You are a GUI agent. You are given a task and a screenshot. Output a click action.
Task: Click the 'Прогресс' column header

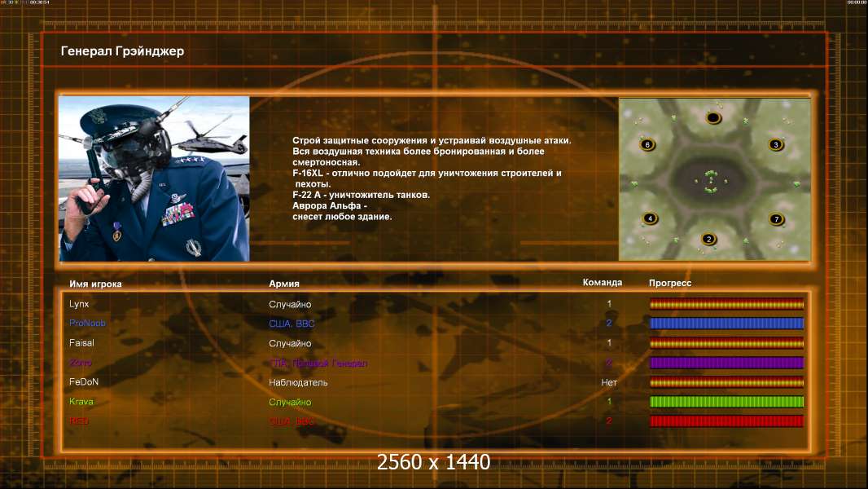670,283
